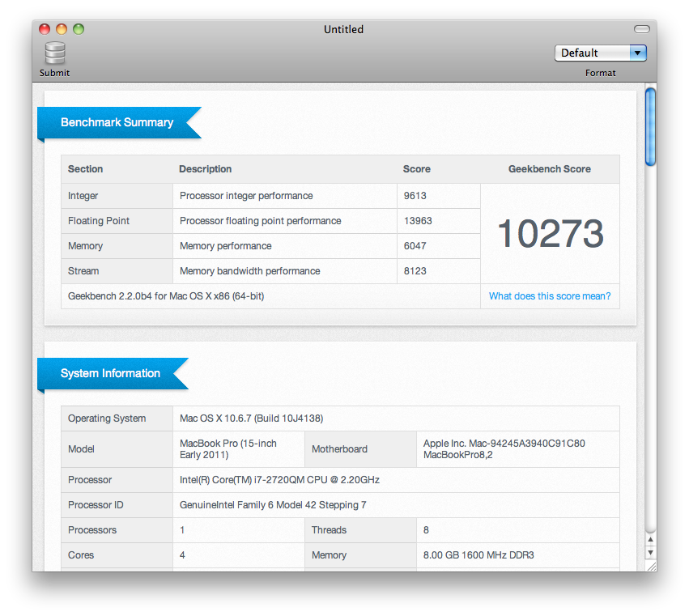The width and height of the screenshot is (689, 616).
Task: Open the Format dropdown set to Default
Action: click(600, 53)
